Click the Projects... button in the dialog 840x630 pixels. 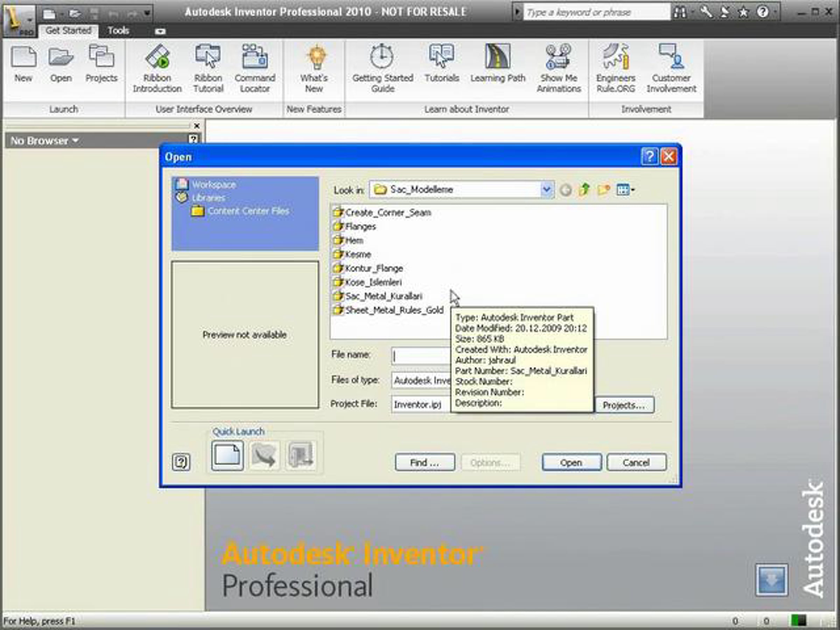pos(624,405)
